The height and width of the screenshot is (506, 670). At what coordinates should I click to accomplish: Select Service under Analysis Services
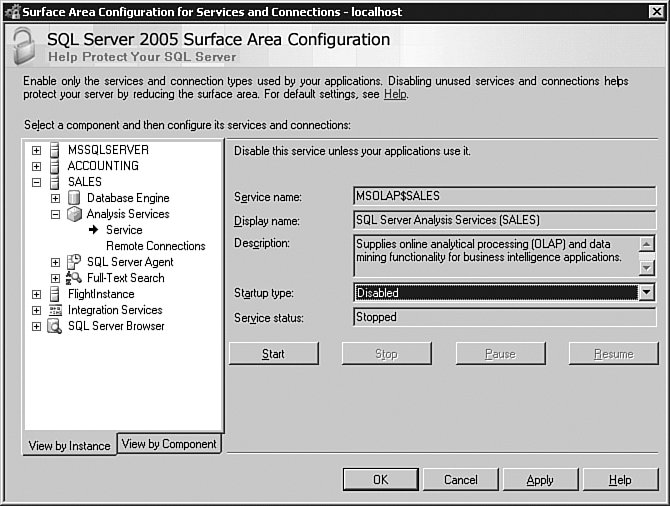point(124,230)
